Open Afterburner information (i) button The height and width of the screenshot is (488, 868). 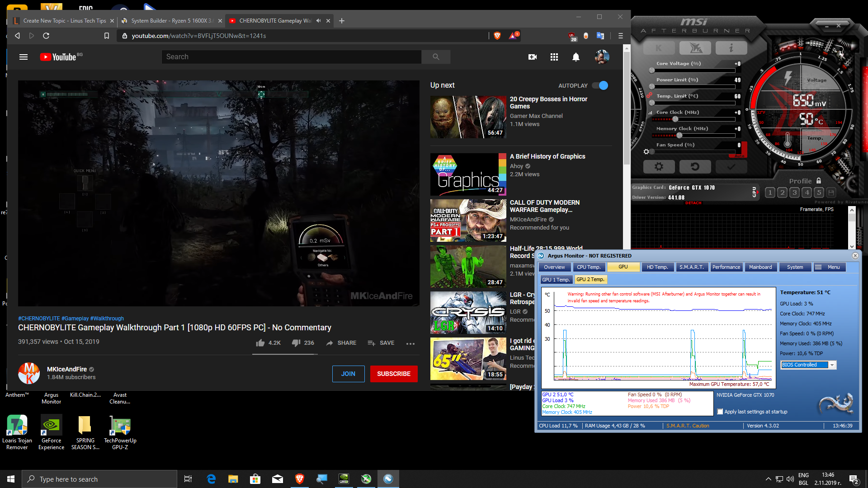tap(731, 48)
